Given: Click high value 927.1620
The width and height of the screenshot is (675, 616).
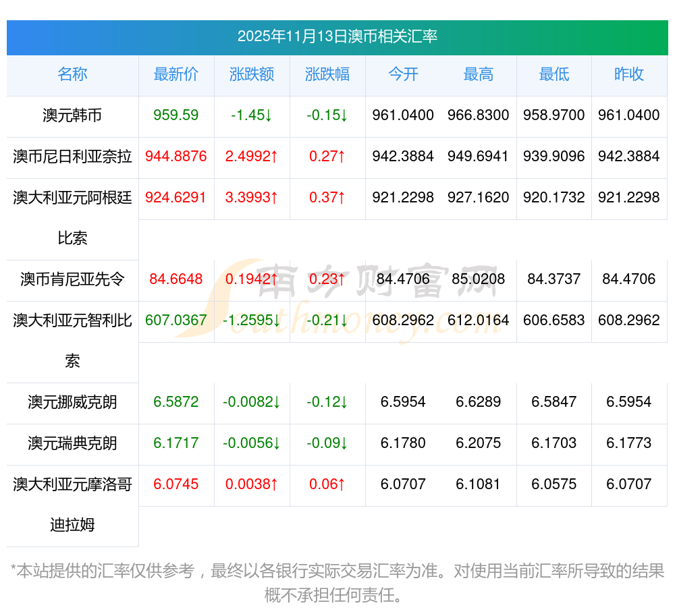Looking at the screenshot, I should coord(479,198).
